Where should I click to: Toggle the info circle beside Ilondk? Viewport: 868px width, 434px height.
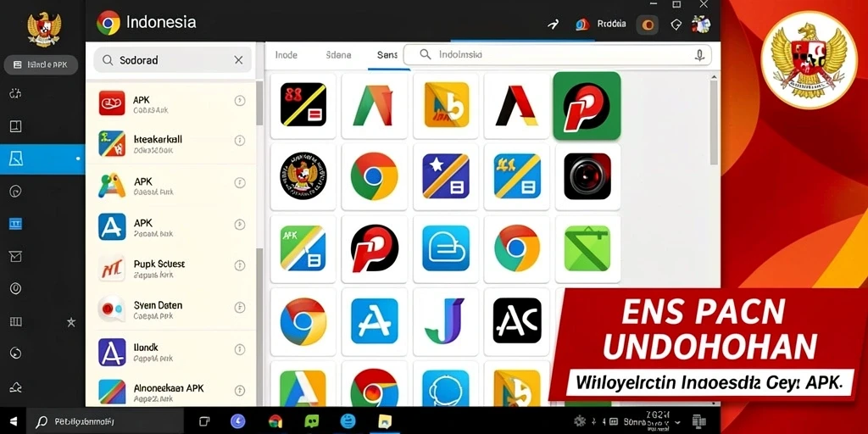[240, 349]
